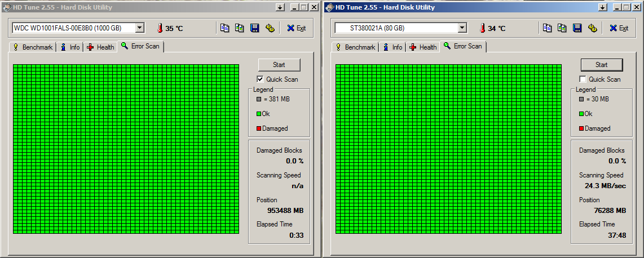
Task: Click scanning speed n/a value
Action: point(297,186)
